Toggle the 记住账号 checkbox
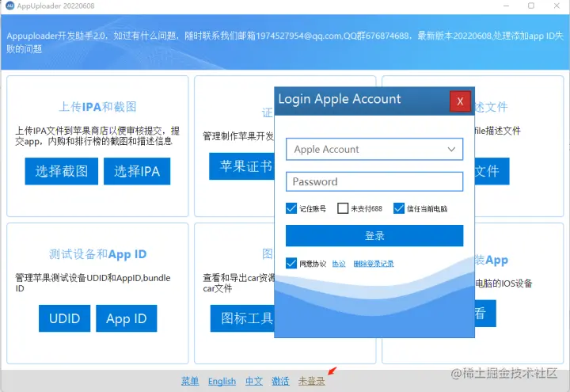The height and width of the screenshot is (392, 570). 291,208
